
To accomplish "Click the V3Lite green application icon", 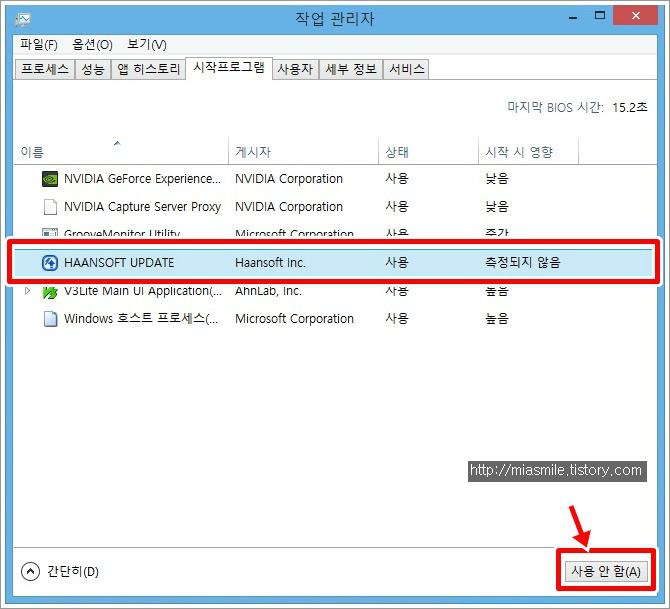I will [x=50, y=292].
